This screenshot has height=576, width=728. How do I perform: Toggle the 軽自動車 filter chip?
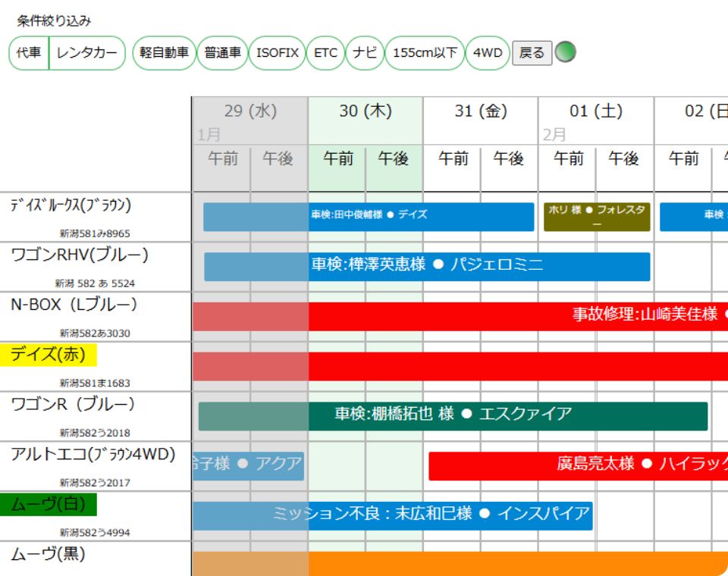[164, 53]
